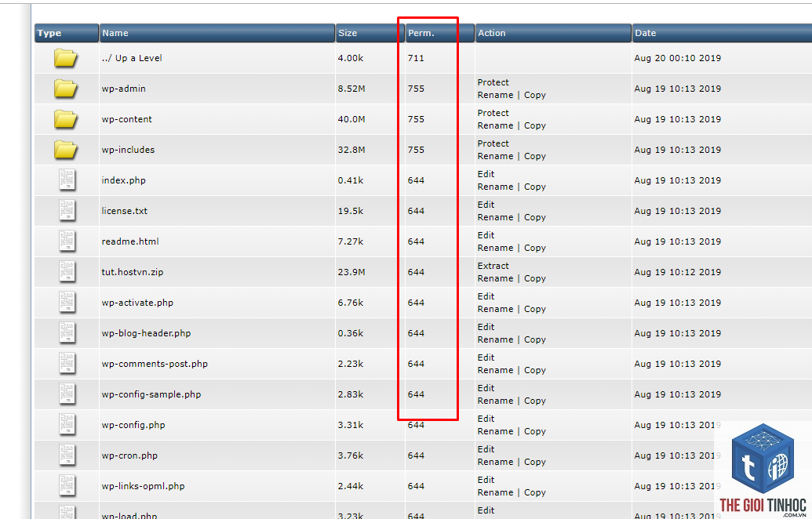The width and height of the screenshot is (812, 519).
Task: Edit the wp-activate.php file
Action: coord(486,296)
